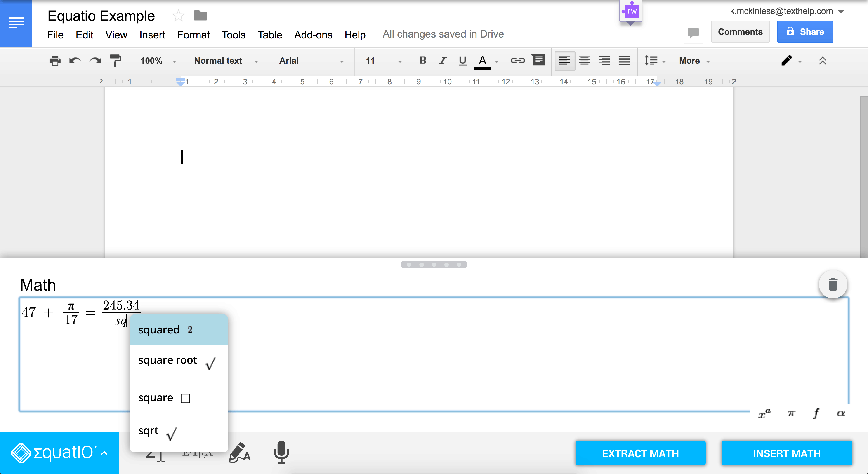The image size is (868, 474).
Task: Open the Edit menu
Action: 84,35
